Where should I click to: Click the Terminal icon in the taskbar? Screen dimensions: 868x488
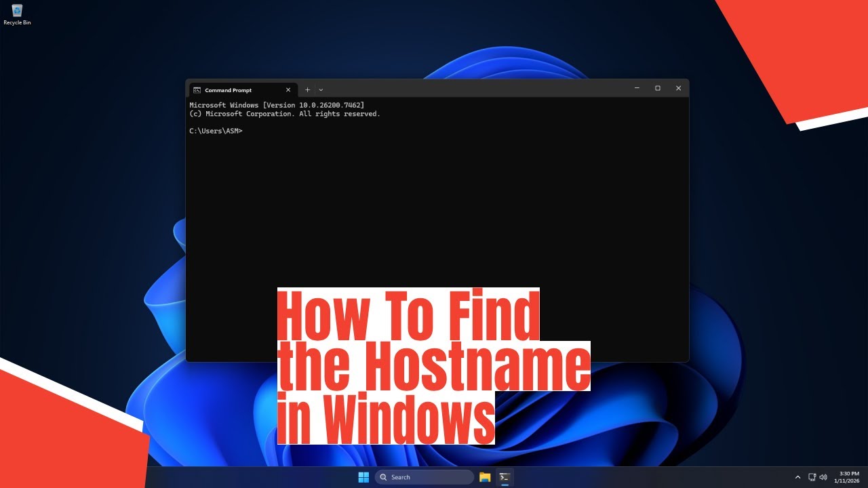click(504, 477)
